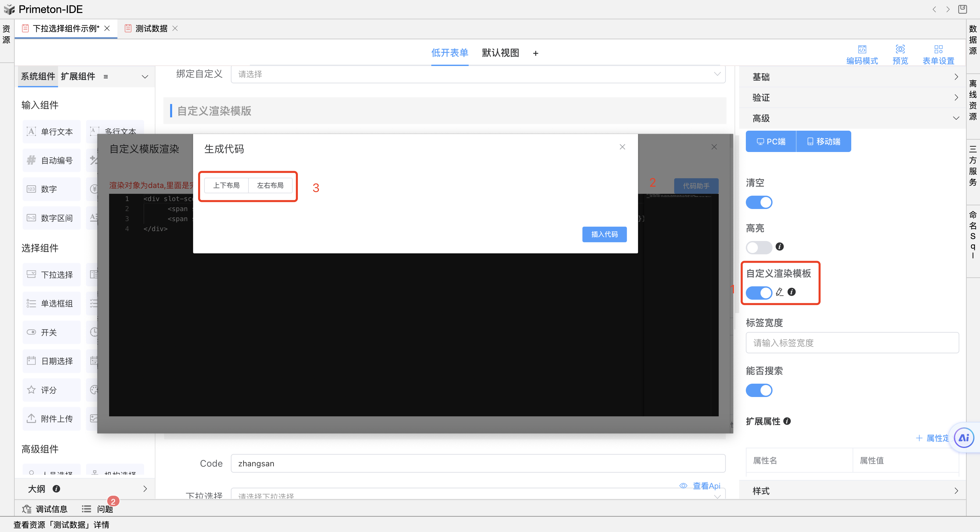
Task: Enable the 高亮 switch
Action: [759, 248]
